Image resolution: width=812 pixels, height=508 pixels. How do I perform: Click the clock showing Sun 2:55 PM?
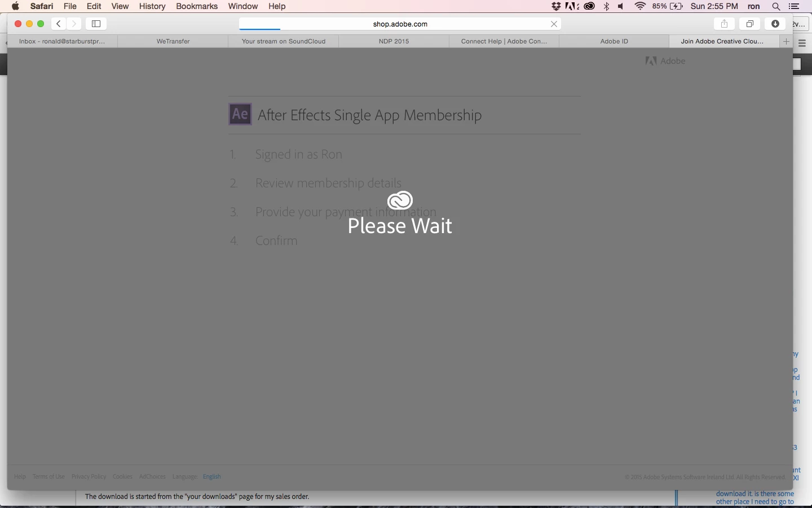714,6
